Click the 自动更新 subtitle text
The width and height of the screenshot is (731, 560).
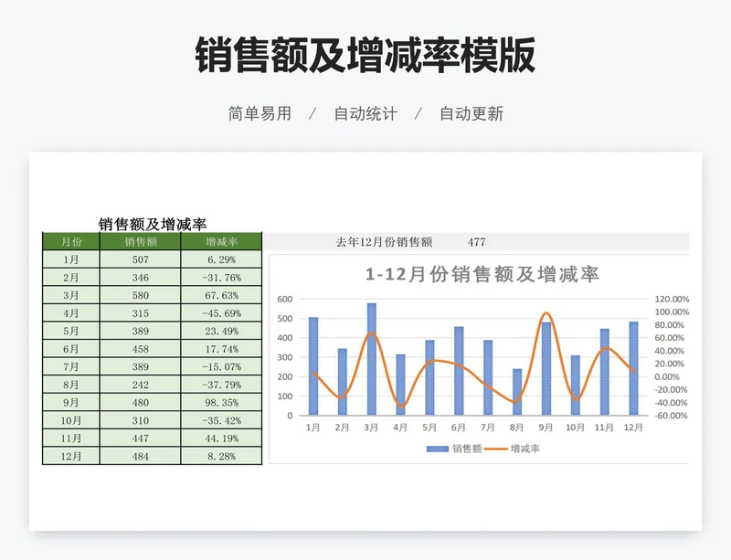tap(471, 113)
